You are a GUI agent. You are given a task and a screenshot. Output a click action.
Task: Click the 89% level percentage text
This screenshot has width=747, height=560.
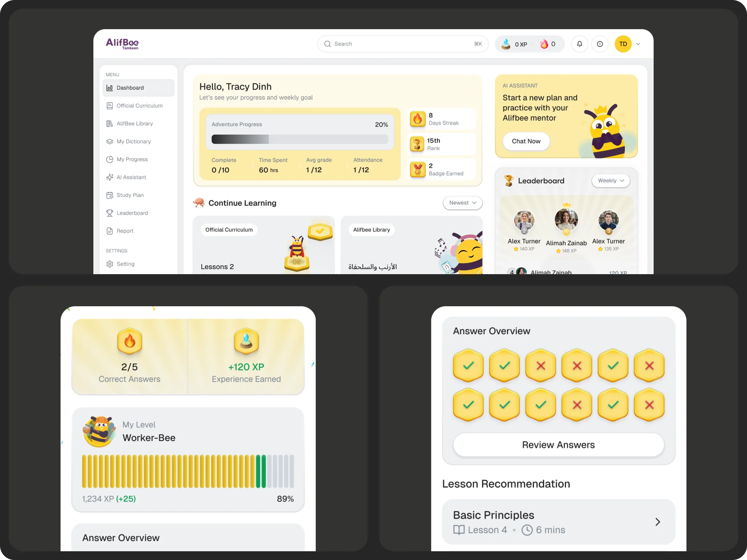285,499
